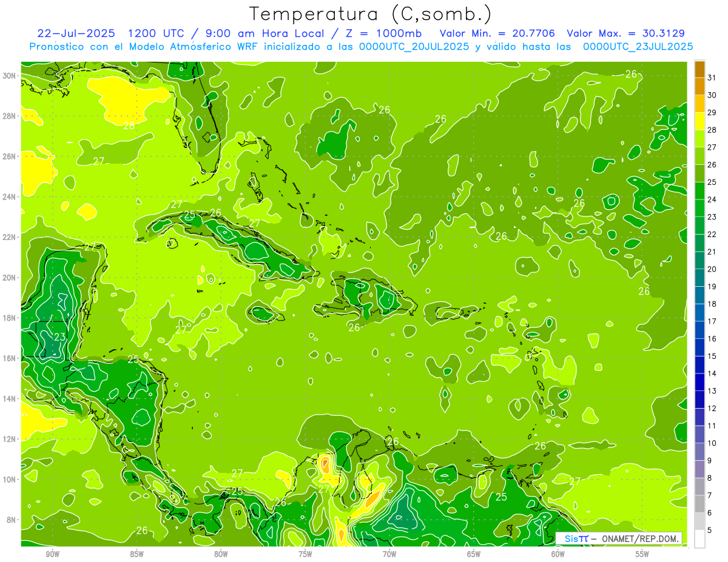Image resolution: width=728 pixels, height=562 pixels.
Task: Click the title "Temperatura (C,somb.)"
Action: 371,13
